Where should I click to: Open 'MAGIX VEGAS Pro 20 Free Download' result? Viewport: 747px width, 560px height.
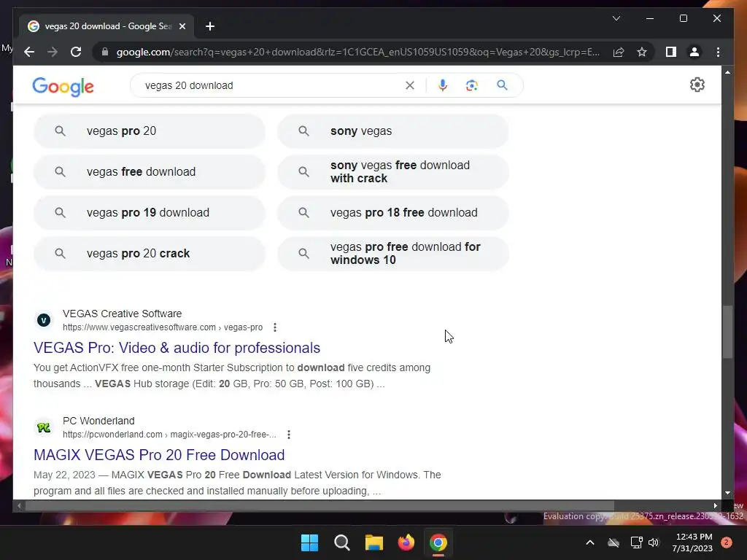159,455
